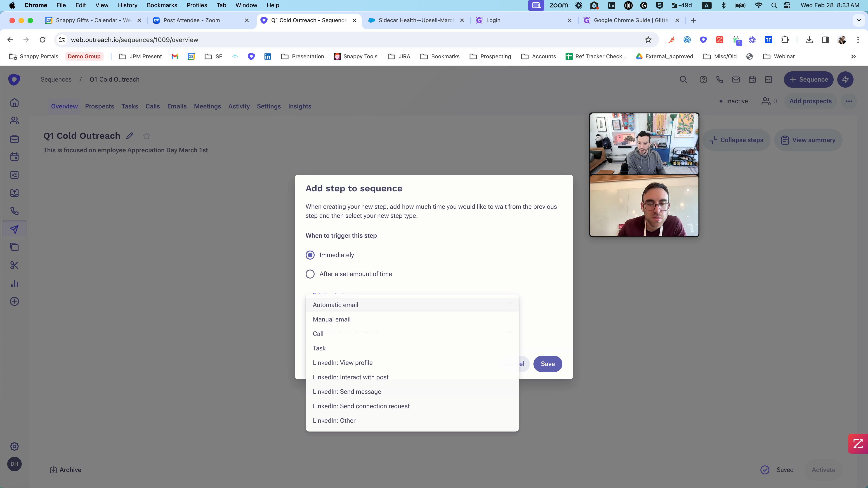Bookmark this page with the star icon
Screen dimensions: 868x488
pyautogui.click(x=648, y=40)
